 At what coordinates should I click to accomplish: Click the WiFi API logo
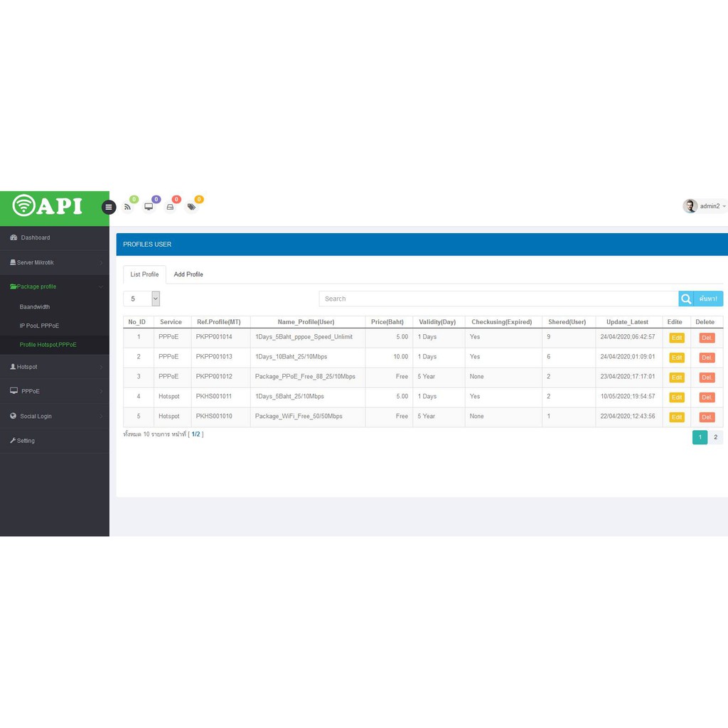point(48,205)
